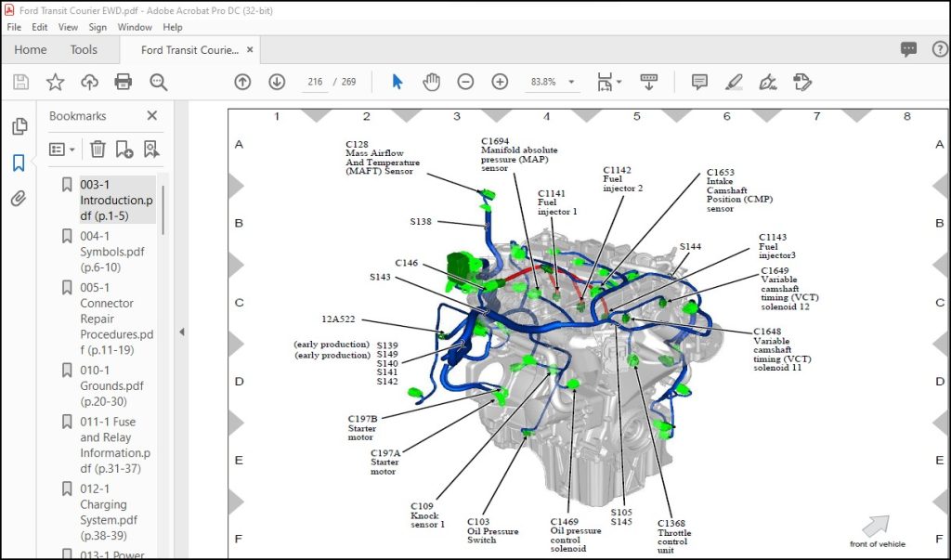Upload file to cloud icon
The width and height of the screenshot is (951, 560).
click(90, 82)
